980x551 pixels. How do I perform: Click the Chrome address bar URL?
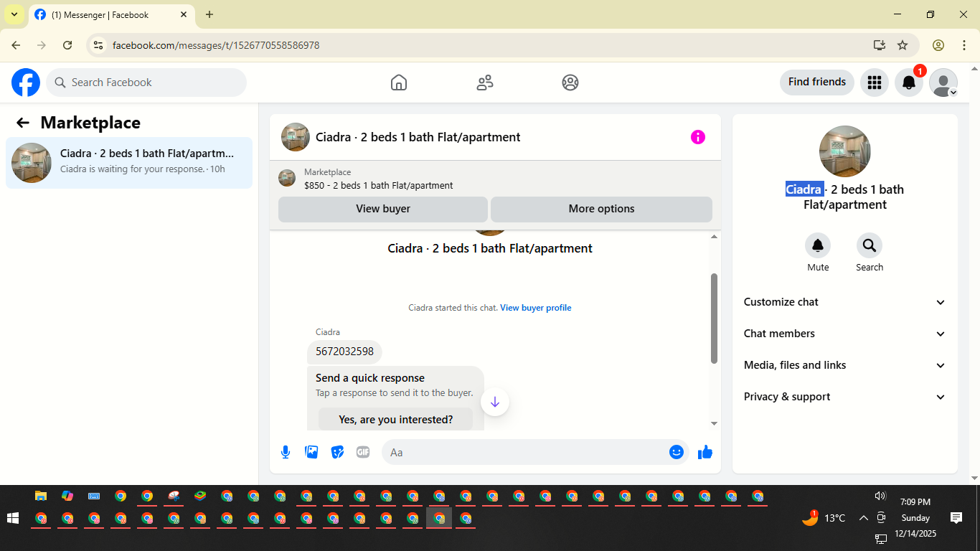tap(216, 45)
